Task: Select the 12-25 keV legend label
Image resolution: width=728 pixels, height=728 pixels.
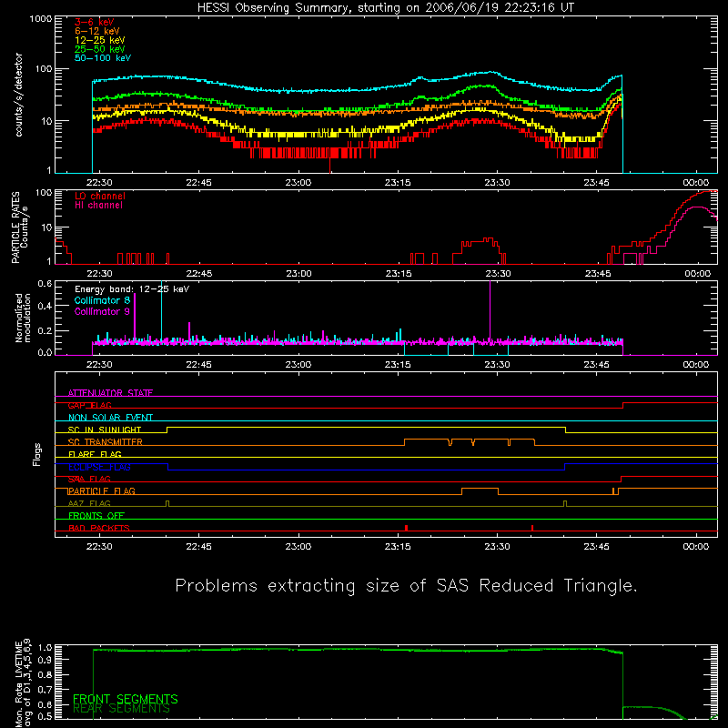Action: tap(100, 40)
